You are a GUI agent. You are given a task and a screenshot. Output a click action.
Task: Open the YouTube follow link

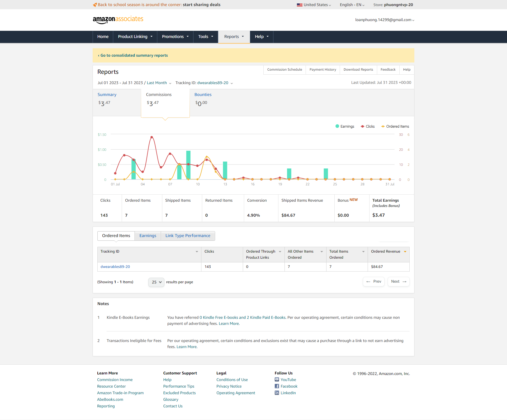pyautogui.click(x=285, y=380)
